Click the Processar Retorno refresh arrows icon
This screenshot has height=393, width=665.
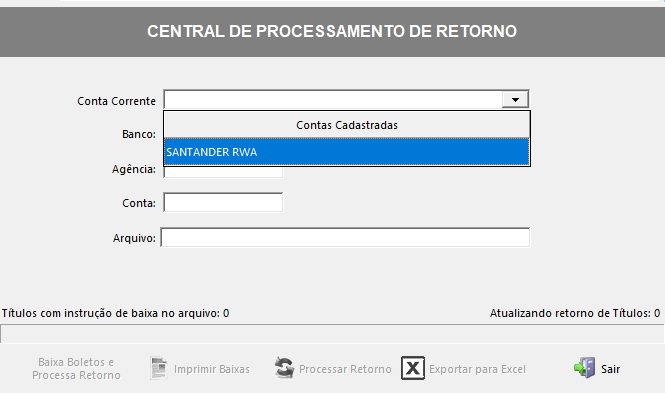click(x=284, y=368)
